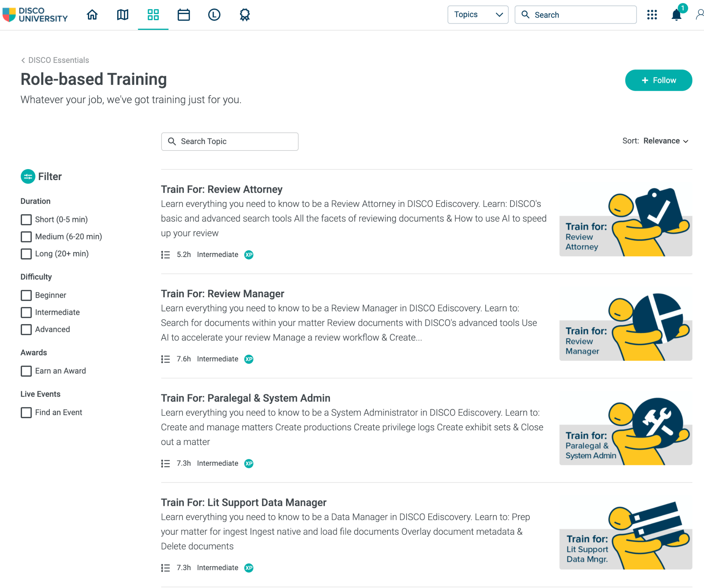704x588 pixels.
Task: Go to the Home icon in navbar
Action: click(x=92, y=15)
